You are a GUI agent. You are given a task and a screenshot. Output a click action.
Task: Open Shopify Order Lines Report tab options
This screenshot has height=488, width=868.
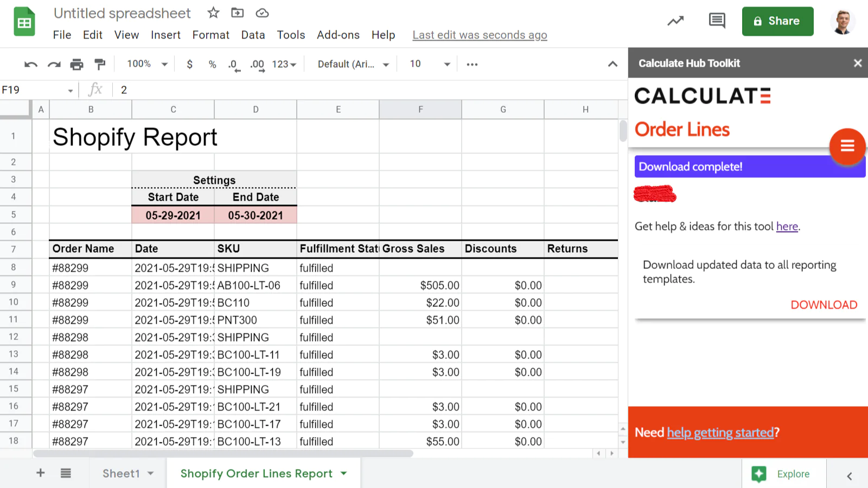343,473
